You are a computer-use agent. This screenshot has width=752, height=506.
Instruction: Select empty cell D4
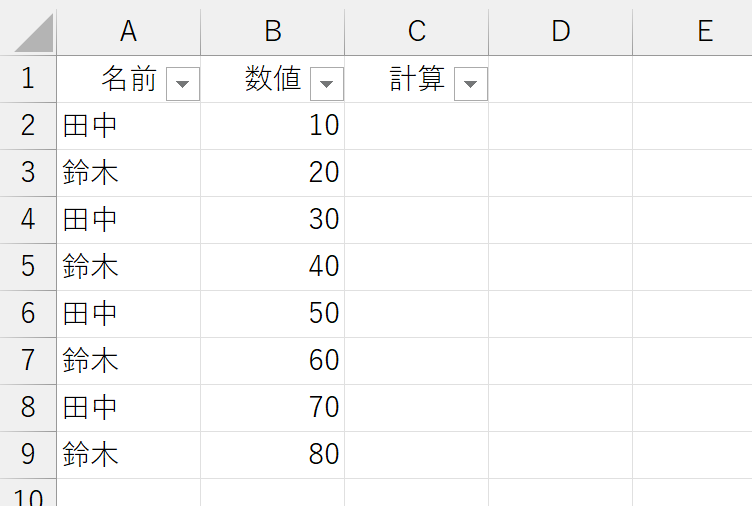tap(560, 220)
